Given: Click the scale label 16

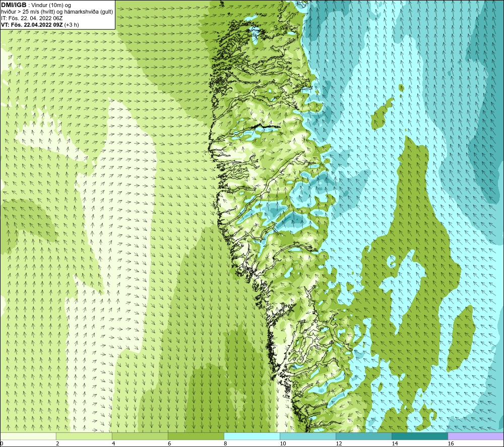Looking at the screenshot, I should click(x=451, y=443).
